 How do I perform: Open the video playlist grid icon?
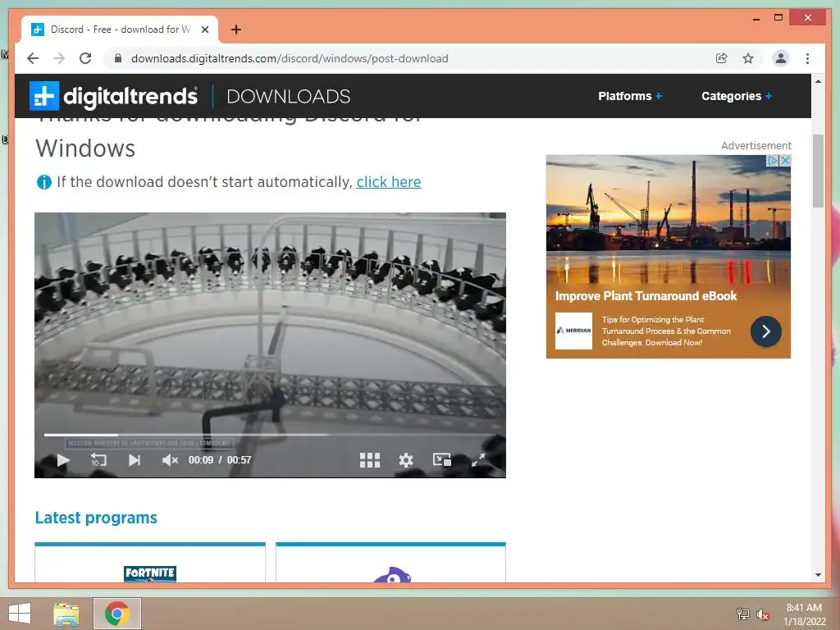[x=370, y=459]
